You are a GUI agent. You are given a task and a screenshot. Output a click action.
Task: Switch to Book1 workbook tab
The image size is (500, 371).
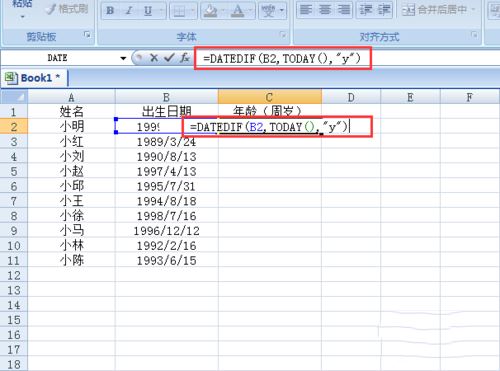click(35, 78)
